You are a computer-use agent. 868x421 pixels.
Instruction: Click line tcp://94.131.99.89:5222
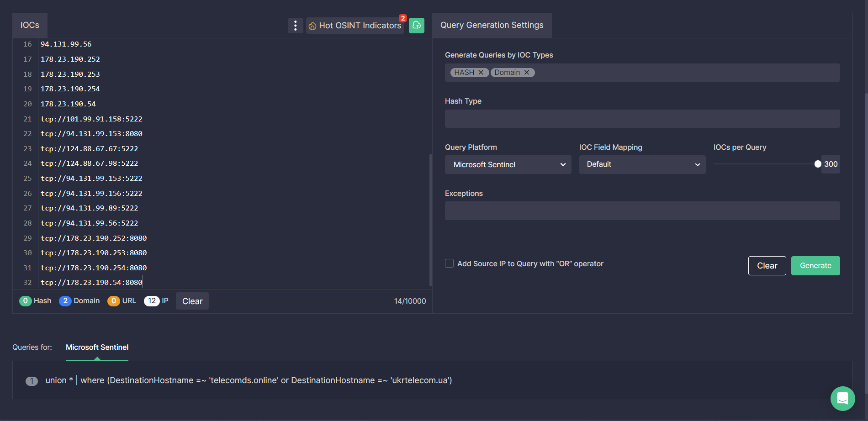pos(90,208)
